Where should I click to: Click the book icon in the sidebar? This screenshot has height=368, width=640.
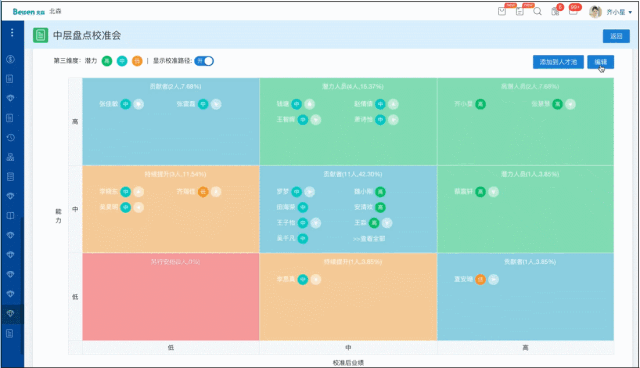11,215
